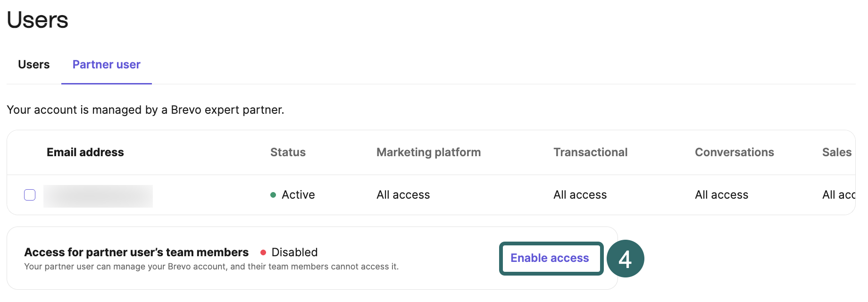
Task: Click 'Access for partner user's team members' heading
Action: tap(136, 252)
